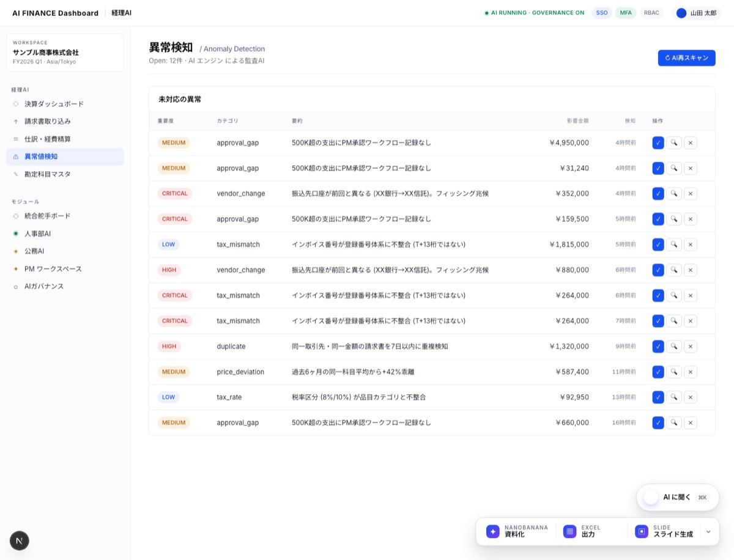Open PM ワークスペース module
The image size is (734, 560).
tap(65, 269)
